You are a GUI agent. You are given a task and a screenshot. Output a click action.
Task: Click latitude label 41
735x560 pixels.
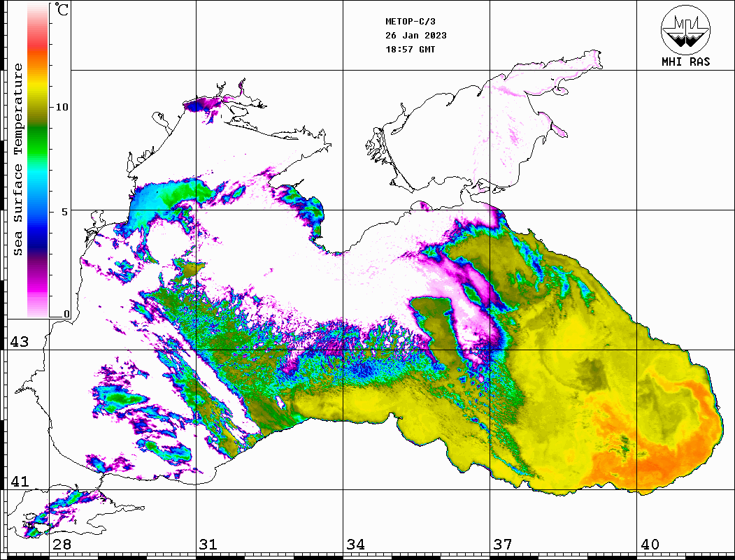[20, 481]
